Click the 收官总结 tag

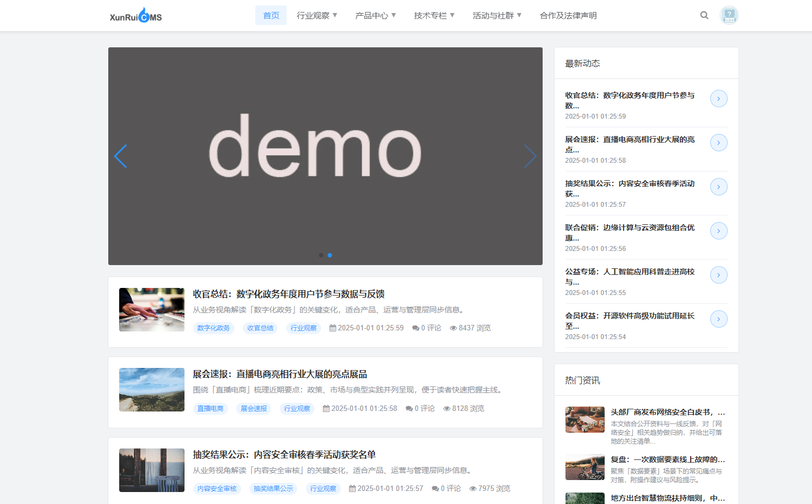coord(260,328)
